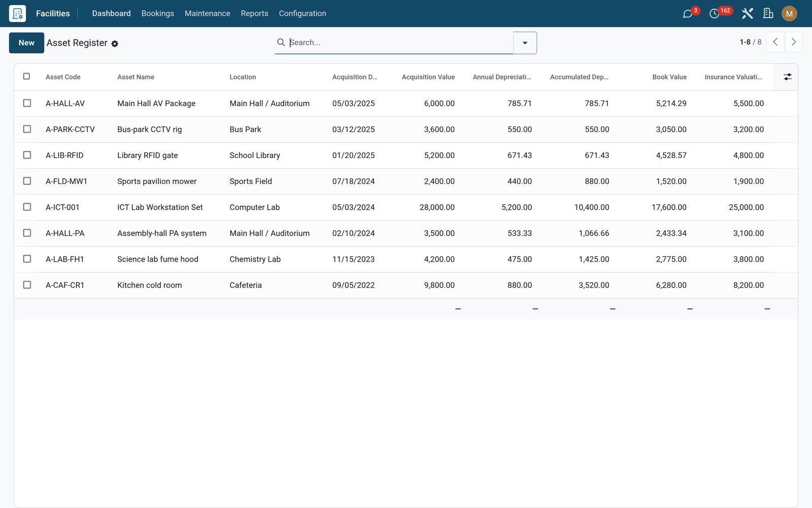Open the Dashboard menu
The height and width of the screenshot is (508, 812).
pyautogui.click(x=111, y=14)
